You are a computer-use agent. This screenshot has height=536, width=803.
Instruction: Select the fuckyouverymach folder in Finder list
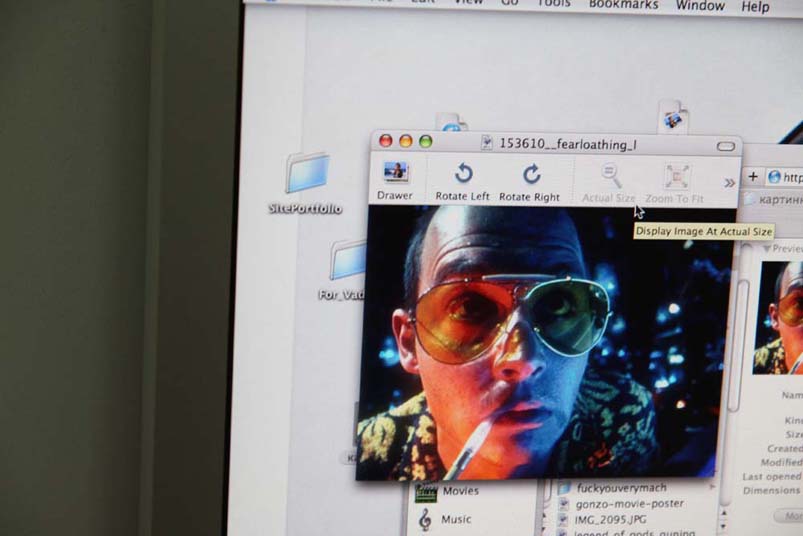(x=622, y=488)
